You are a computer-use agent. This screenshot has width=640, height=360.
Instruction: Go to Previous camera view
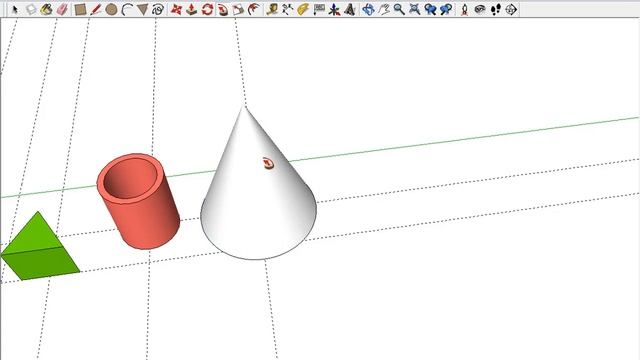430,9
